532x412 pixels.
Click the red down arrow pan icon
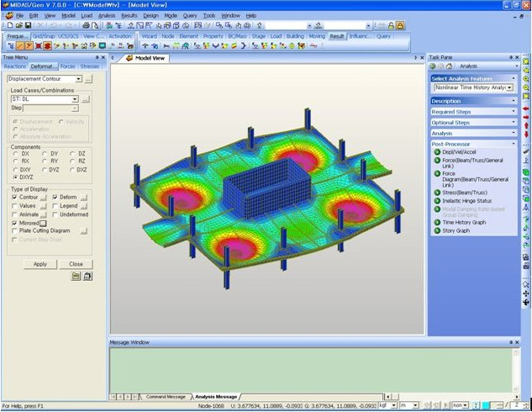pos(526,135)
